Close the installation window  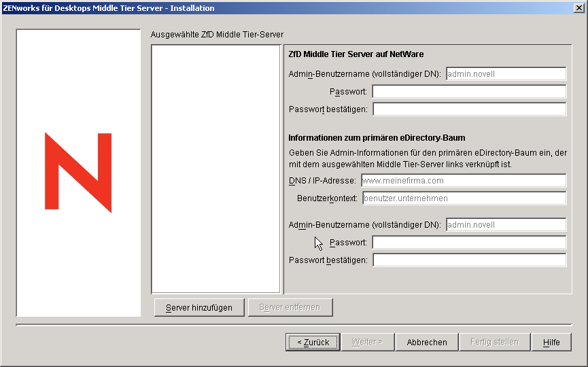579,8
